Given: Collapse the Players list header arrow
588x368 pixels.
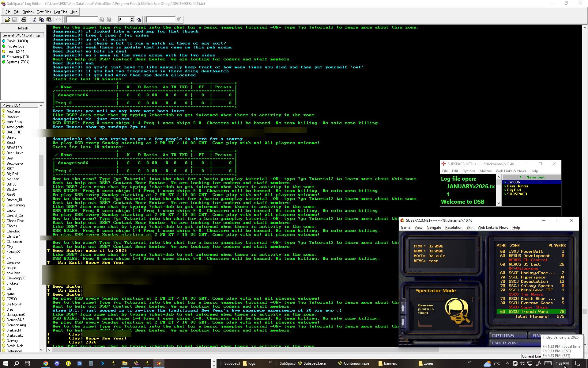Looking at the screenshot, I should [x=41, y=105].
